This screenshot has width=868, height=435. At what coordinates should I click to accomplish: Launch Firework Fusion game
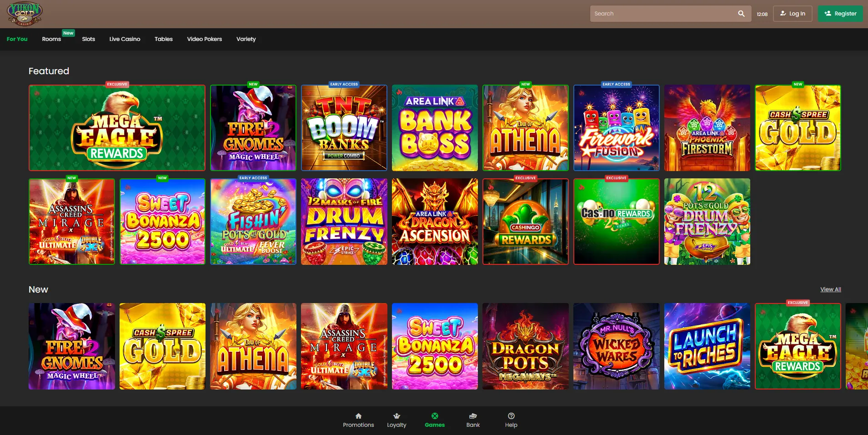point(617,128)
